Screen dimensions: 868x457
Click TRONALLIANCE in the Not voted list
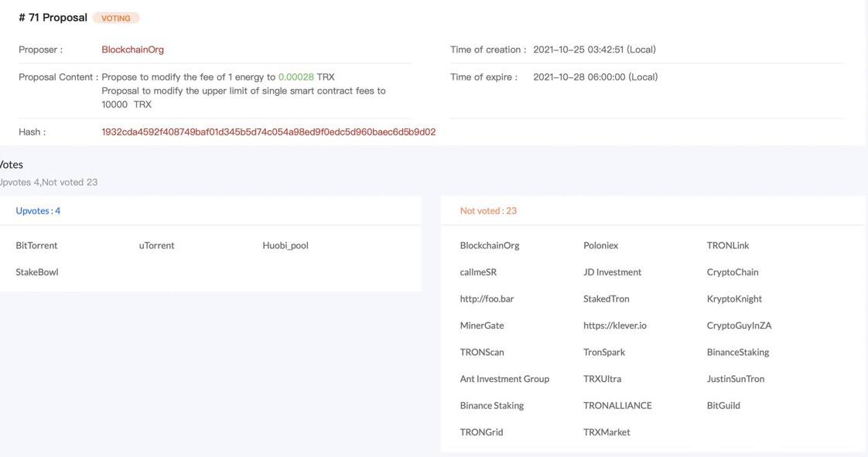pyautogui.click(x=617, y=405)
